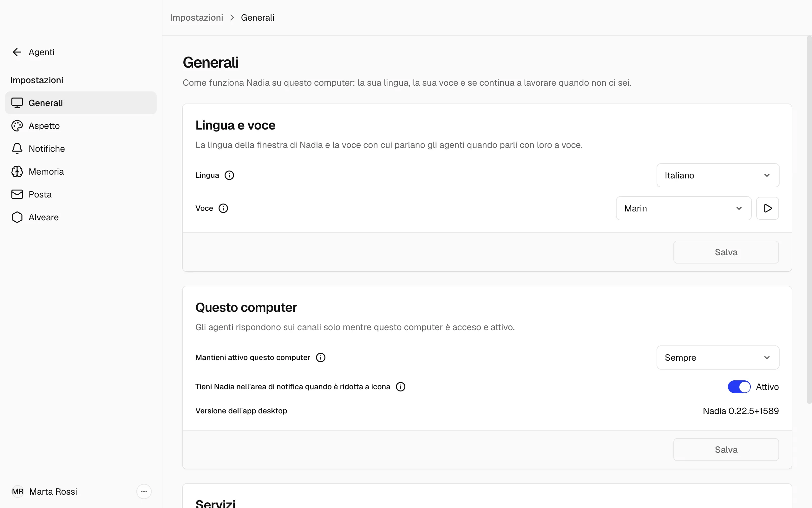Switch to Posta settings
Screen dimensions: 812x508
pos(81,194)
